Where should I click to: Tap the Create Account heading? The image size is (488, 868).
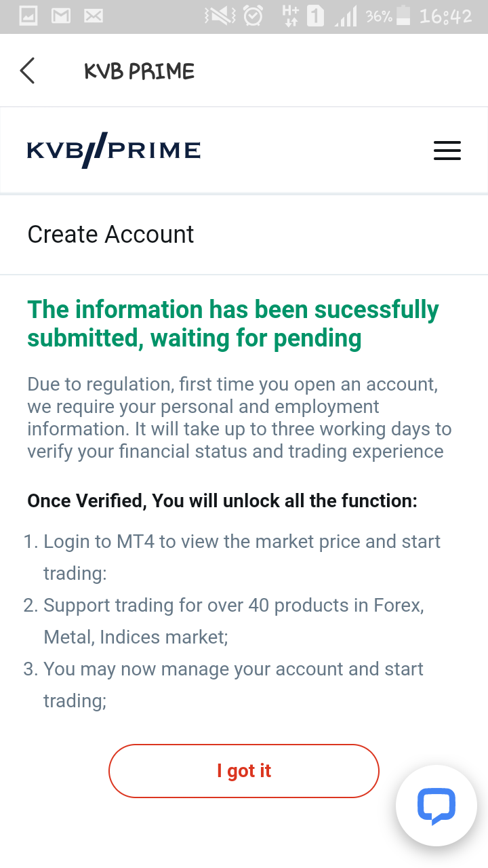pyautogui.click(x=110, y=235)
